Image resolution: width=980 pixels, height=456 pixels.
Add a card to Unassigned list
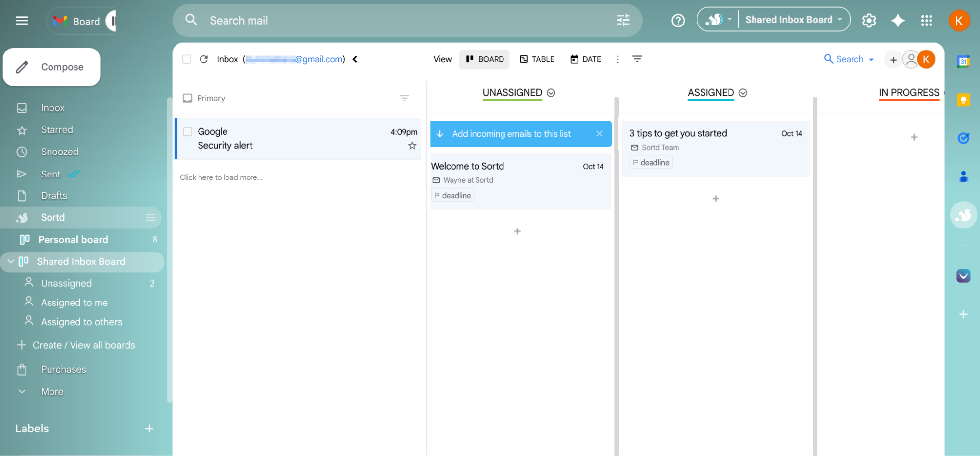pyautogui.click(x=517, y=231)
